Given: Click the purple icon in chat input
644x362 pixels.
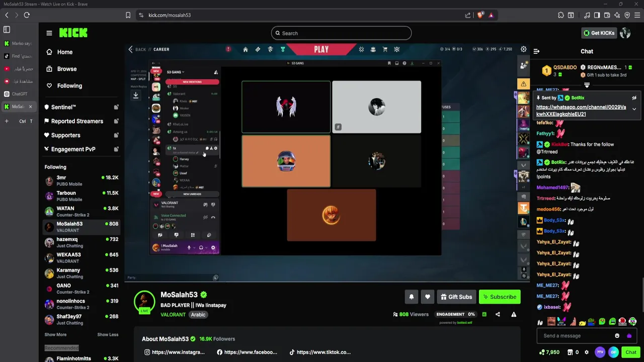Looking at the screenshot, I should pyautogui.click(x=629, y=336).
